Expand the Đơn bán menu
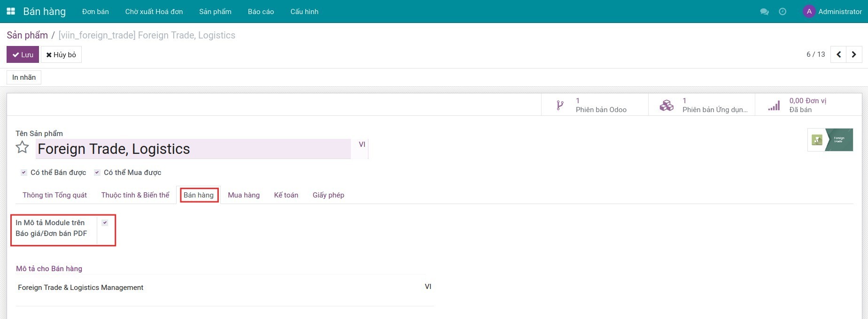This screenshot has height=319, width=868. (x=95, y=12)
